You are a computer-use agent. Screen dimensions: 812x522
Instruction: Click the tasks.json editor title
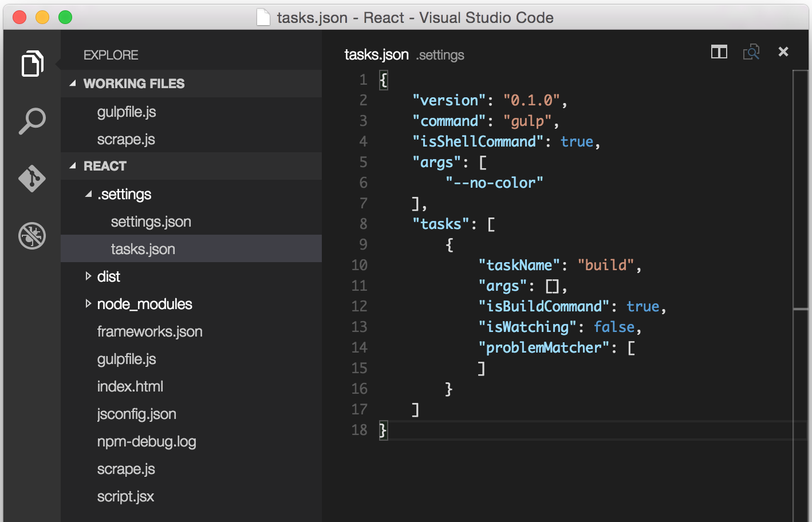click(x=376, y=54)
